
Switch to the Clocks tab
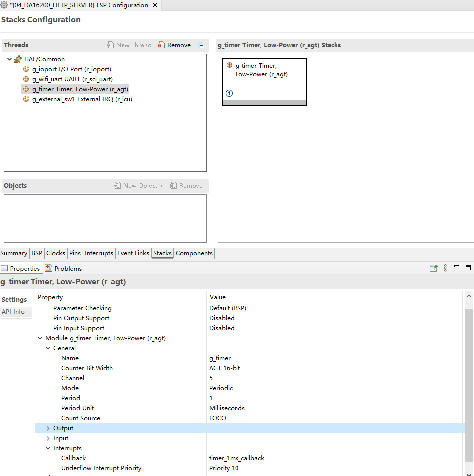(x=56, y=253)
